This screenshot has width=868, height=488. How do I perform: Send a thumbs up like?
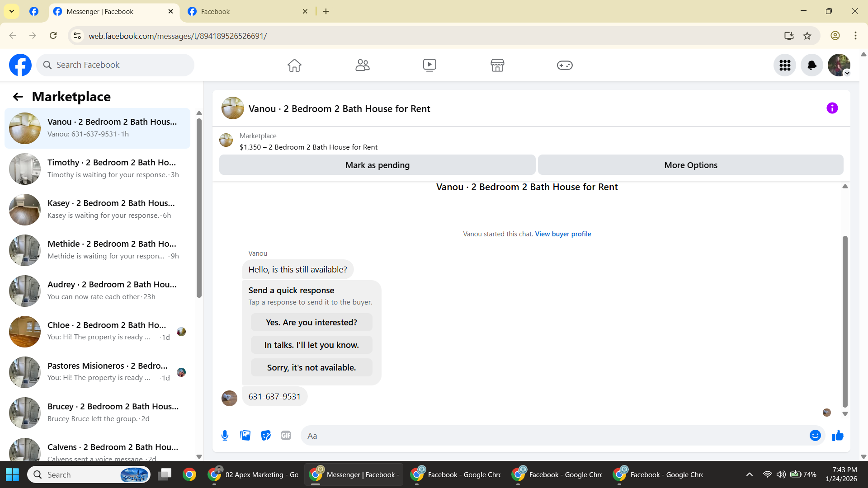point(838,436)
